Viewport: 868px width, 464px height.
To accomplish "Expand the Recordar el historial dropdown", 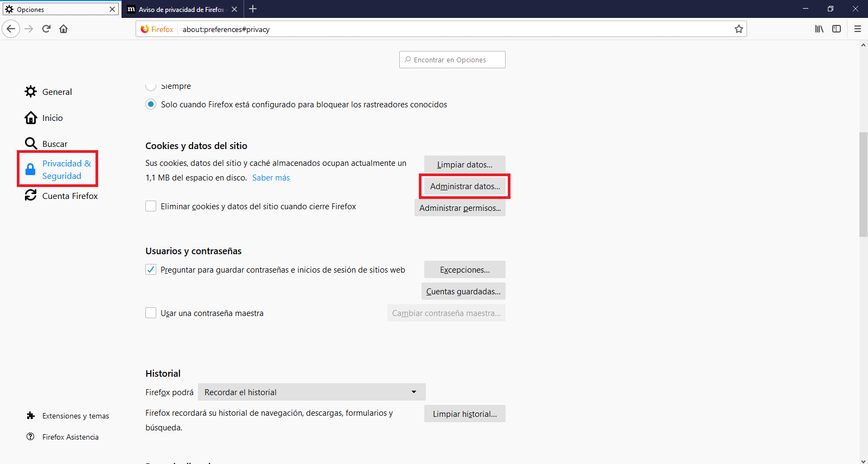I will click(312, 392).
